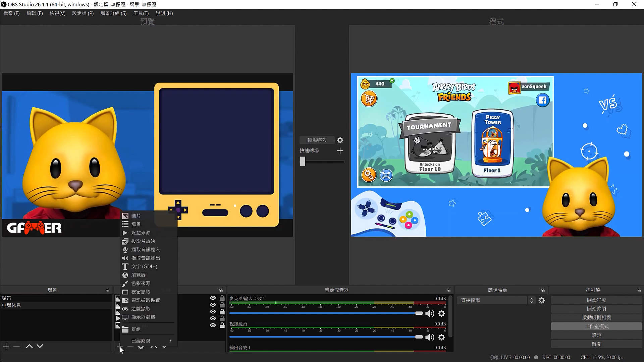
Task: Hide the last source using eye icon
Action: pos(213,325)
